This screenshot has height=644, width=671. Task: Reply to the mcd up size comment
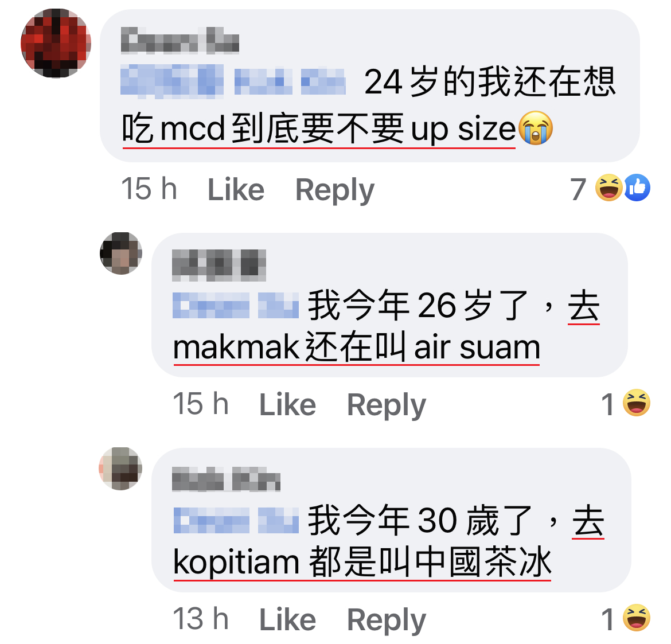point(335,190)
